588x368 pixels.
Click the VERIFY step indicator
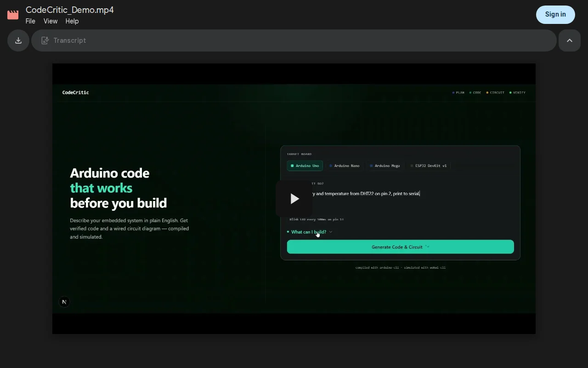pyautogui.click(x=517, y=92)
